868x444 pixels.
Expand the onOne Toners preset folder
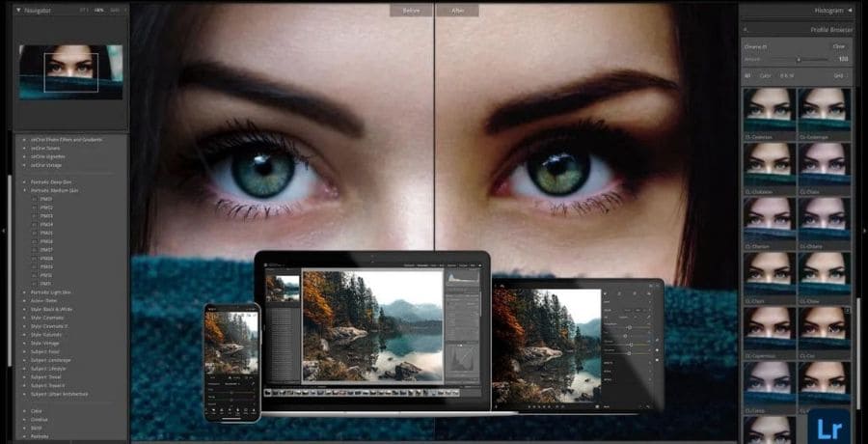coord(24,148)
